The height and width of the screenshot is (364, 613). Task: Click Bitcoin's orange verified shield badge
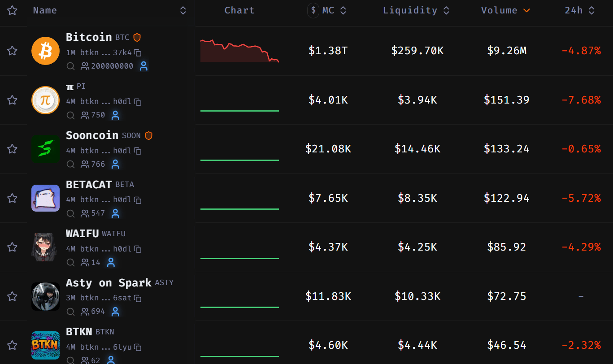click(137, 37)
